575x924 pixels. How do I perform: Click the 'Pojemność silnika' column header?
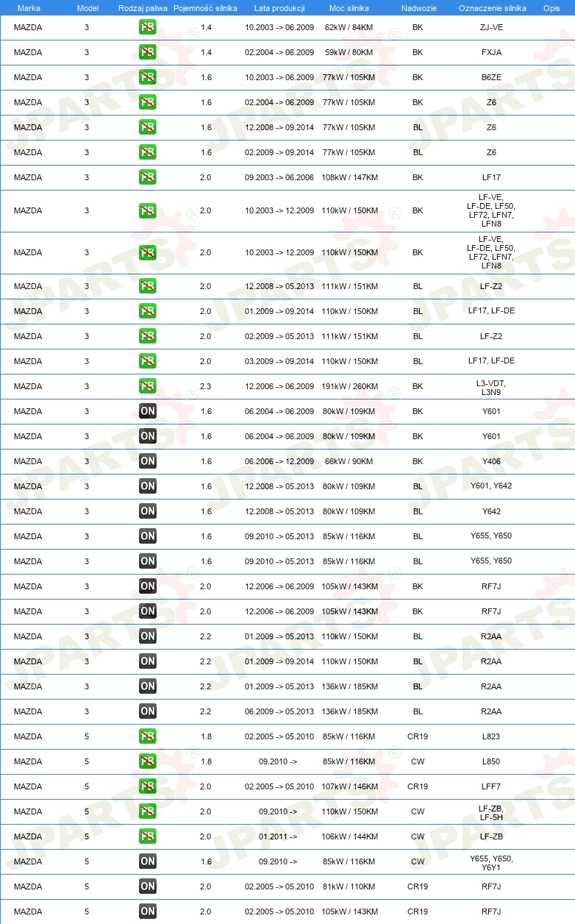(205, 8)
